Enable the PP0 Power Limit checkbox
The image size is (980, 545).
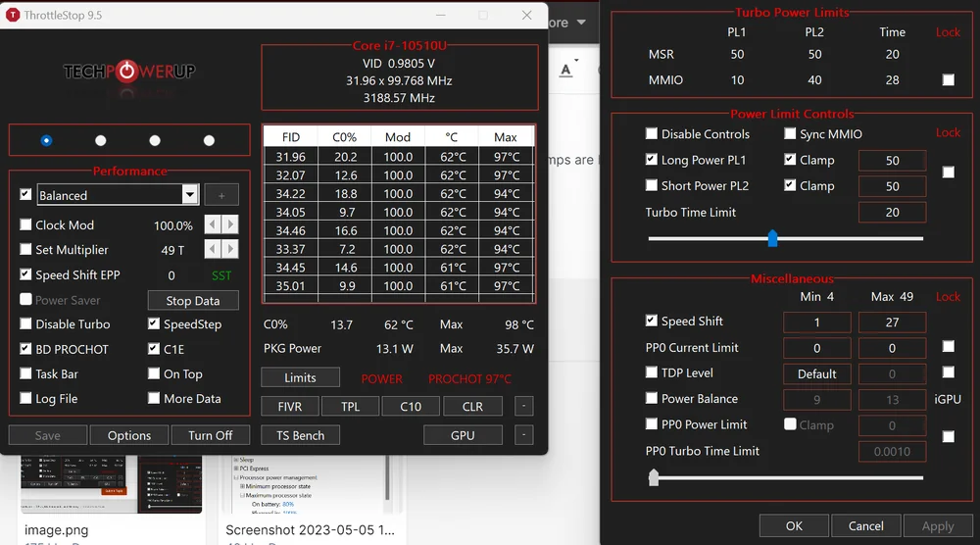(x=652, y=423)
